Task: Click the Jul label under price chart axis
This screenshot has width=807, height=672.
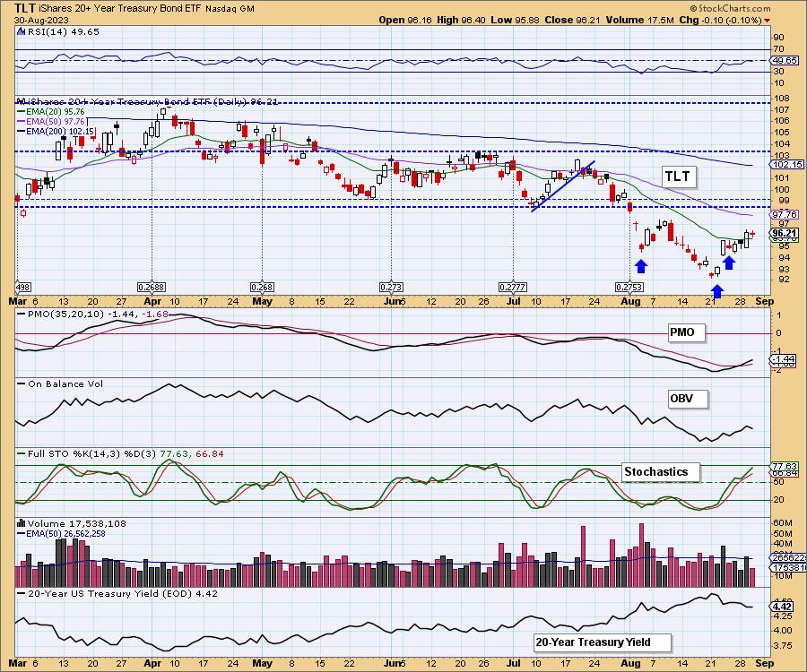Action: 514,301
